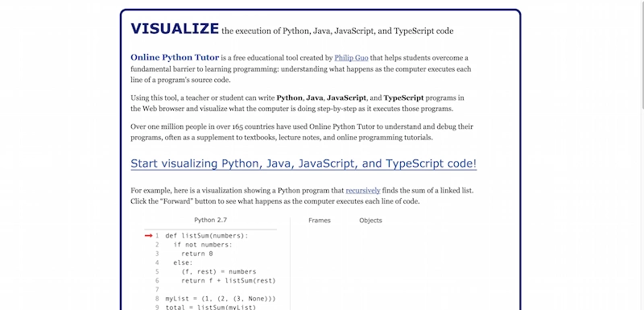Click line number 8 in code gutter
Image resolution: width=644 pixels, height=310 pixels.
point(157,299)
